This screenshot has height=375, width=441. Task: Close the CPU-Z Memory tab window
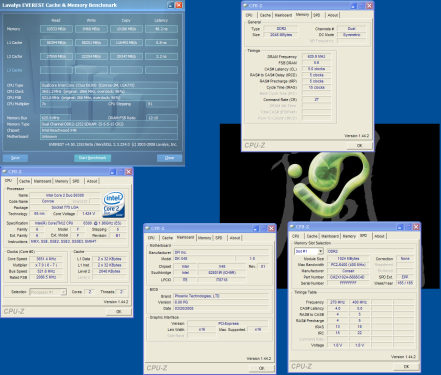[369, 6]
